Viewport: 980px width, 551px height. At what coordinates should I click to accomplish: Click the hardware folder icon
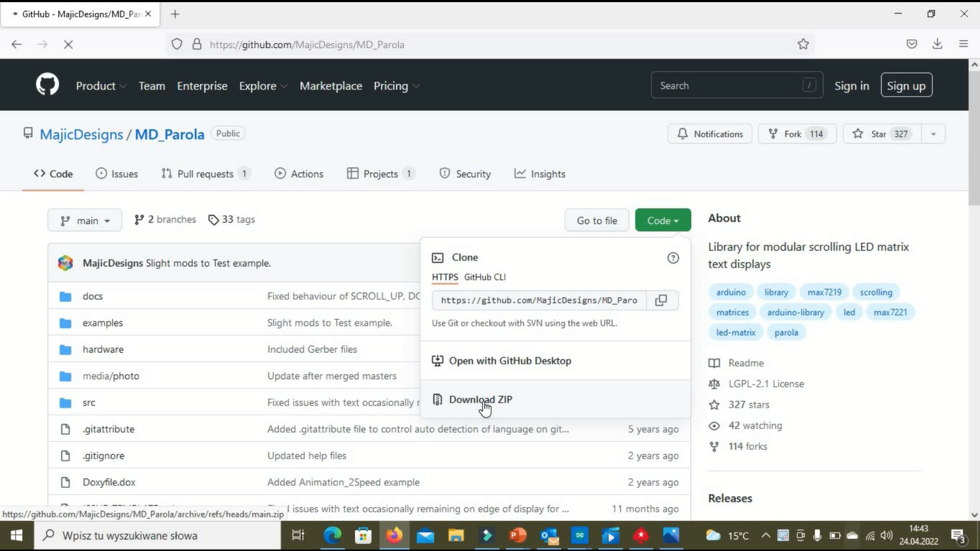(65, 349)
